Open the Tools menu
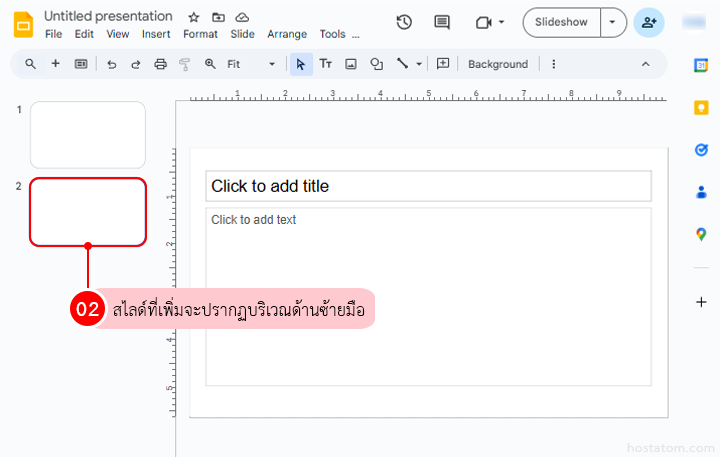 pos(332,34)
